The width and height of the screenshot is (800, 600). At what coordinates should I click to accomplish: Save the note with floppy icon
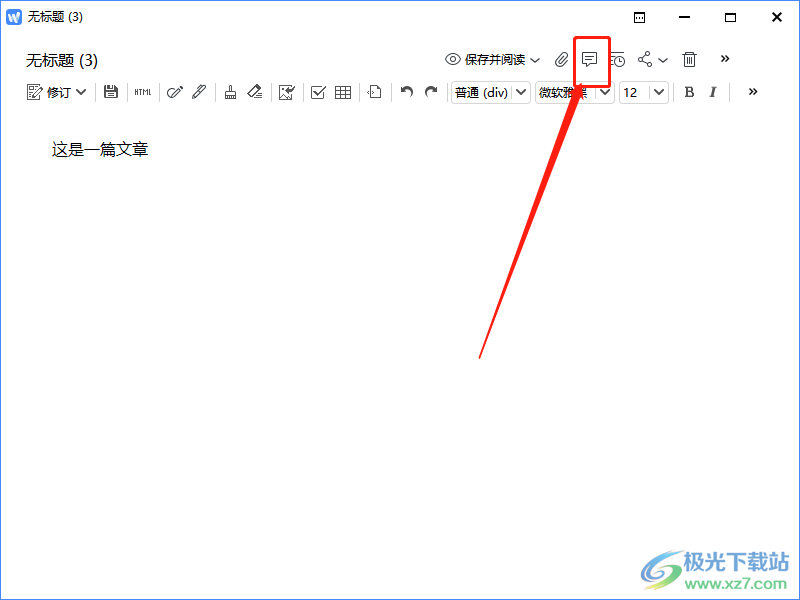pyautogui.click(x=111, y=92)
